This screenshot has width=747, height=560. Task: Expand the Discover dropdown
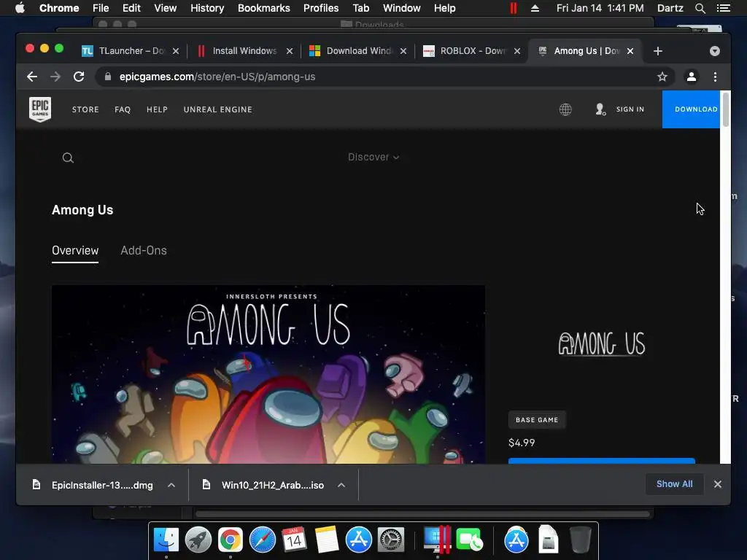pos(373,157)
